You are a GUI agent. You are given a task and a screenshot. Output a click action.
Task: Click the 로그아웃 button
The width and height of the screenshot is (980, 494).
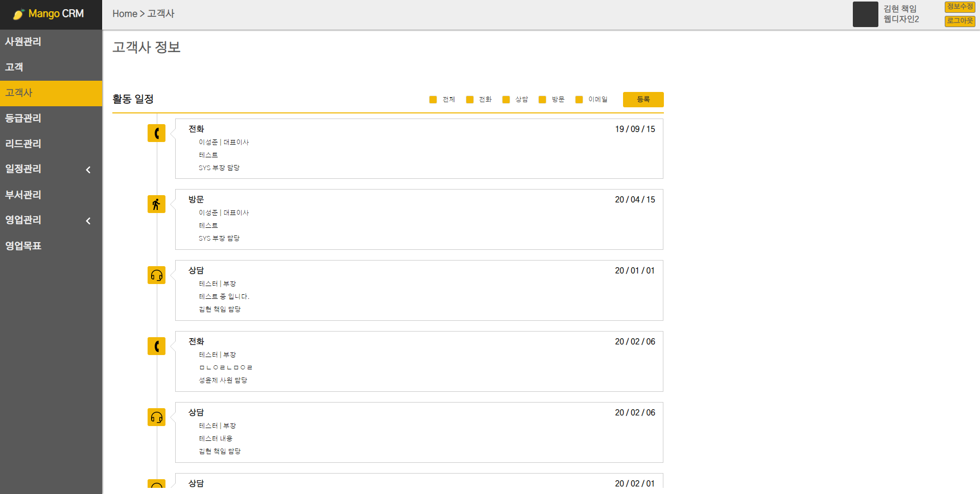959,21
